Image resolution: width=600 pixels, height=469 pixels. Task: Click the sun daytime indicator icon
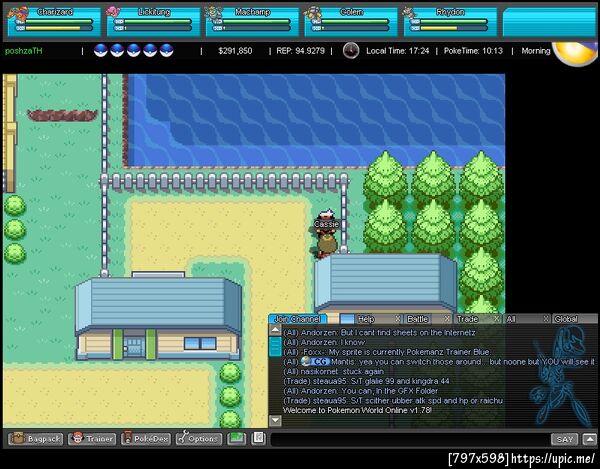coord(575,54)
